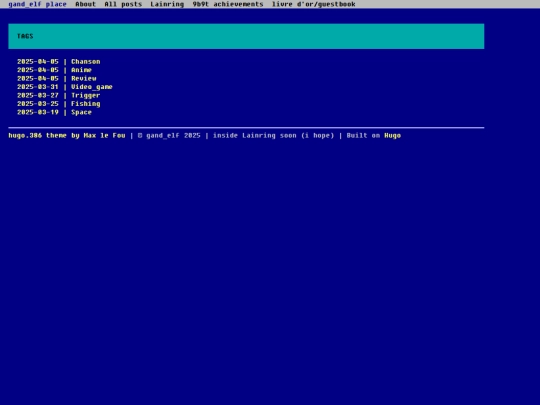This screenshot has height=405, width=540.
Task: Select the Chanson tag
Action: (x=85, y=62)
